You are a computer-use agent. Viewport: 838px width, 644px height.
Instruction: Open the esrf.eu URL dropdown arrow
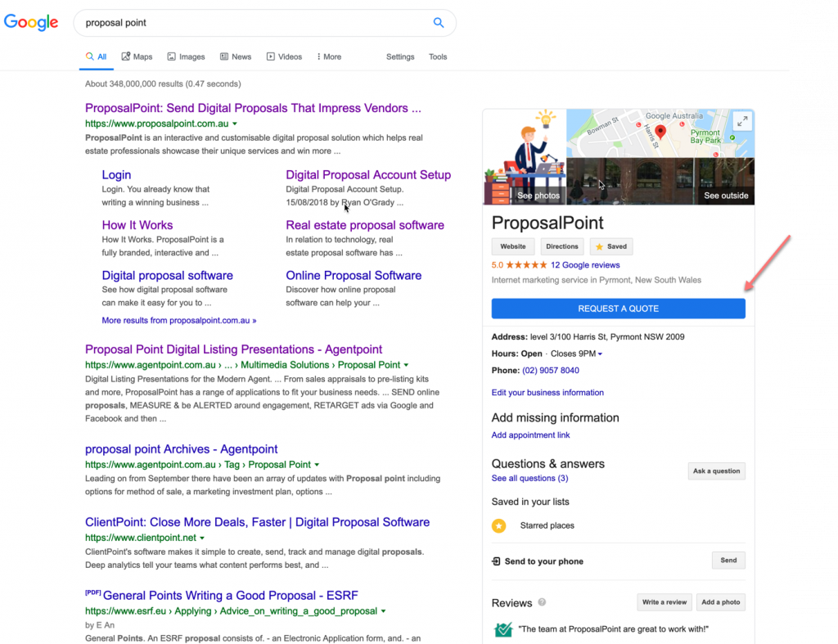(383, 611)
